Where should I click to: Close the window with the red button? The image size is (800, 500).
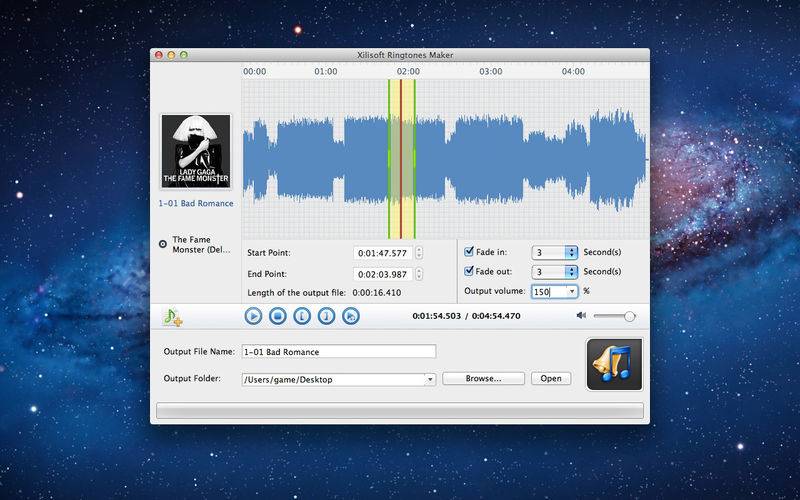point(159,55)
